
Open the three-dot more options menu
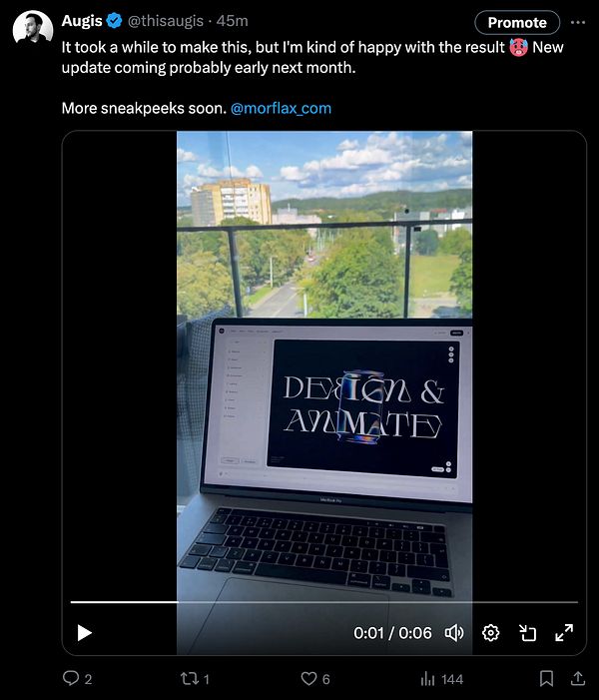(578, 22)
